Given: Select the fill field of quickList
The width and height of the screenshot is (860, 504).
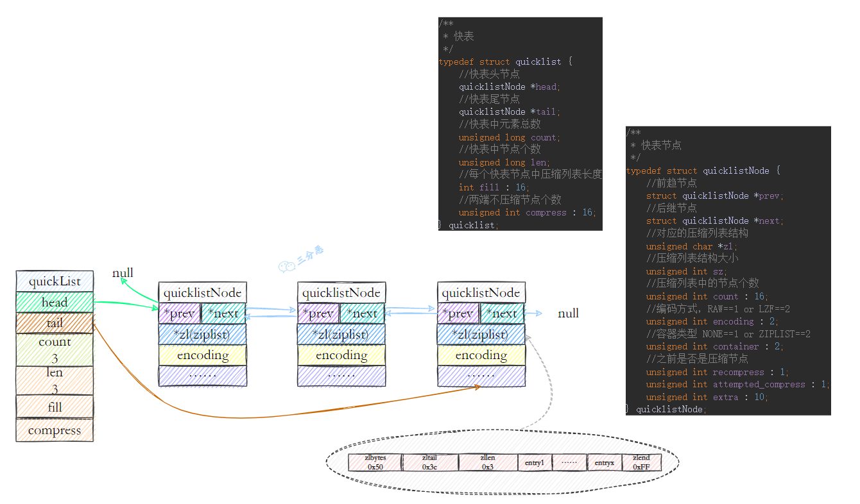Looking at the screenshot, I should point(55,407).
